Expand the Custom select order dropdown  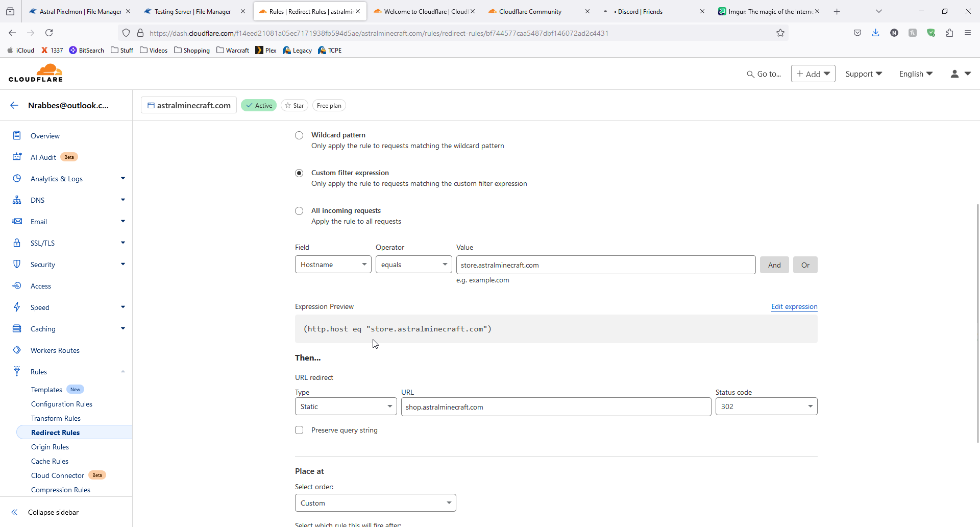coord(375,503)
